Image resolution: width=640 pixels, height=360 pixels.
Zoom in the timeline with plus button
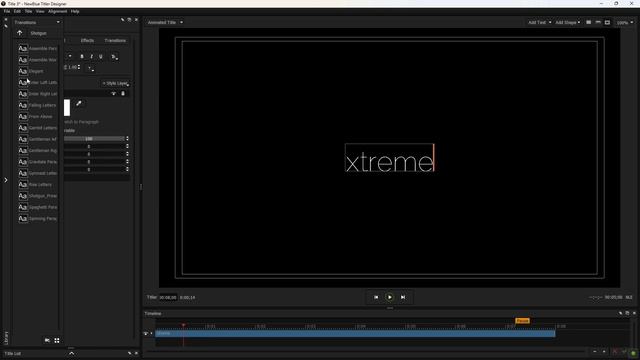(604, 351)
